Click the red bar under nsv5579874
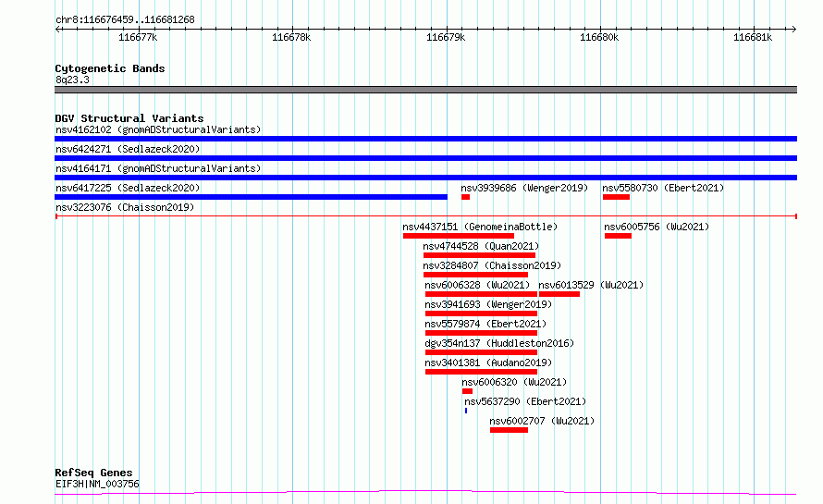 [x=481, y=333]
